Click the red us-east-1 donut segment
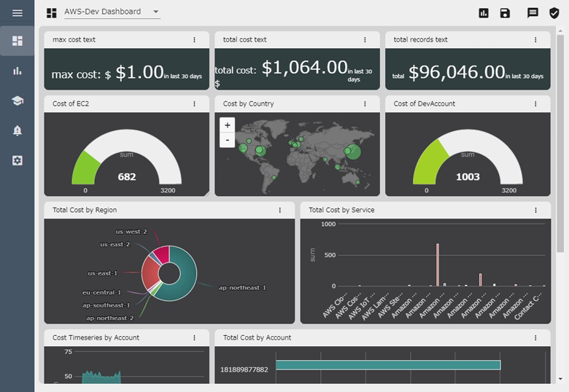569x392 pixels. 150,273
